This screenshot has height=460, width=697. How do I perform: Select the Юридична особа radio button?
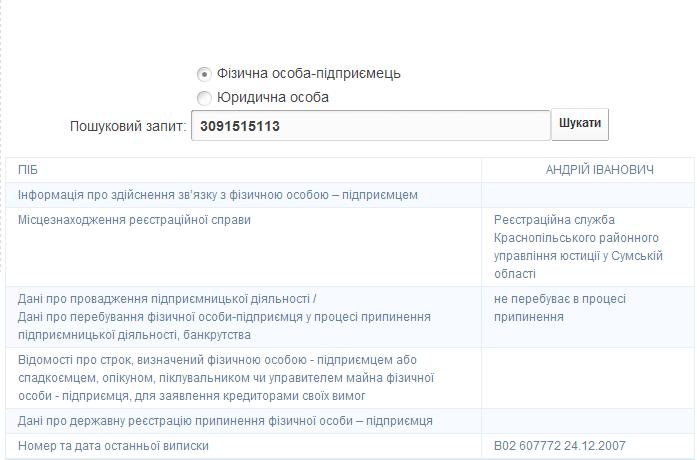click(204, 98)
